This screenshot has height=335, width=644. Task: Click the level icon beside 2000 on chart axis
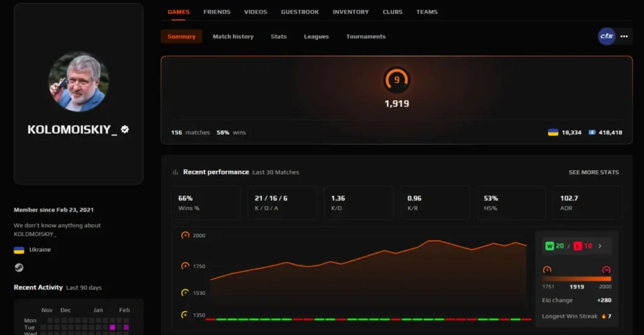(x=185, y=236)
